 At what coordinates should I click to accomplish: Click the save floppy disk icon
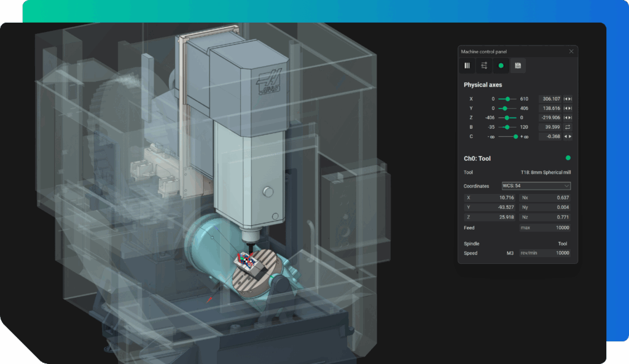[x=518, y=66]
